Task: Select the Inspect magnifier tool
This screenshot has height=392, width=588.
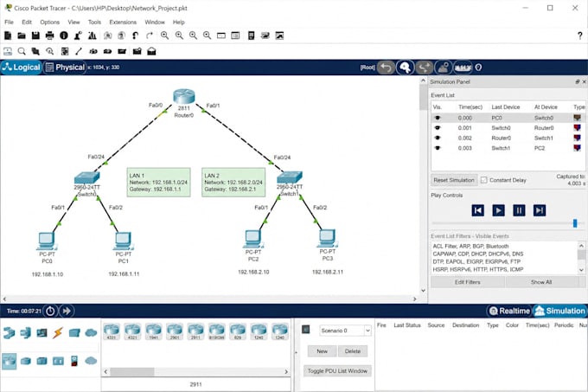Action: (x=22, y=51)
